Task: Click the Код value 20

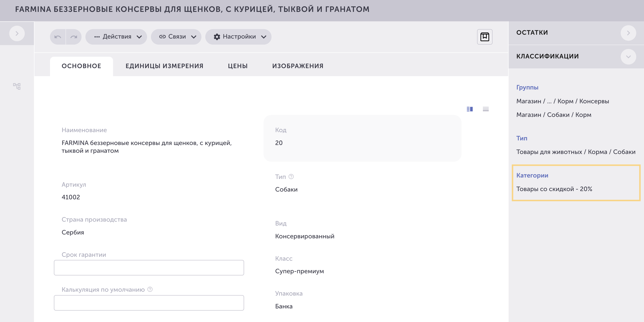Action: click(279, 143)
